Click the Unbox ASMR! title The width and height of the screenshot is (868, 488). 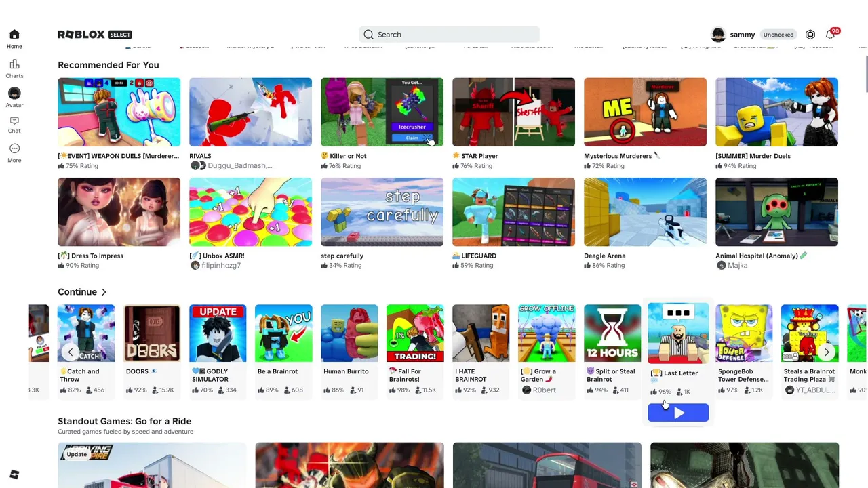(x=217, y=256)
